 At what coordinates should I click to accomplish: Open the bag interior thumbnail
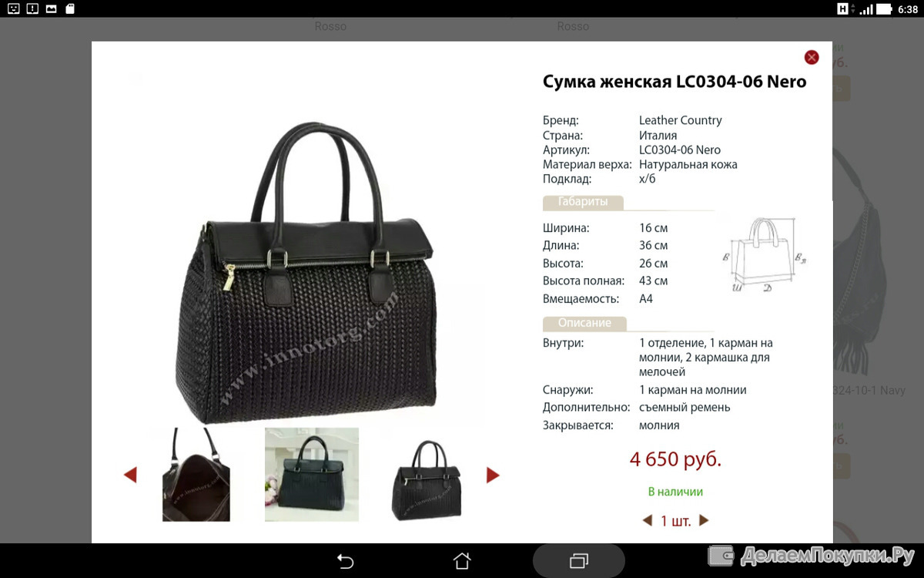pyautogui.click(x=196, y=475)
